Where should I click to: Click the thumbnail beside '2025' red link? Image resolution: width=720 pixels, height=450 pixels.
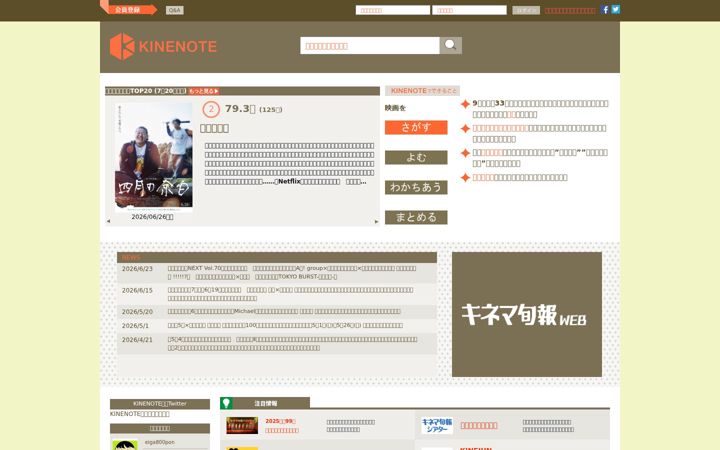(242, 425)
